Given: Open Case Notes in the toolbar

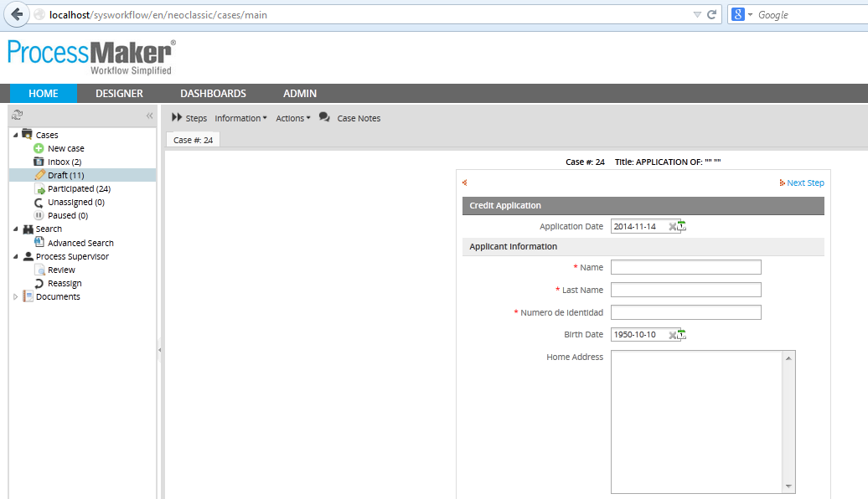Looking at the screenshot, I should [x=358, y=118].
